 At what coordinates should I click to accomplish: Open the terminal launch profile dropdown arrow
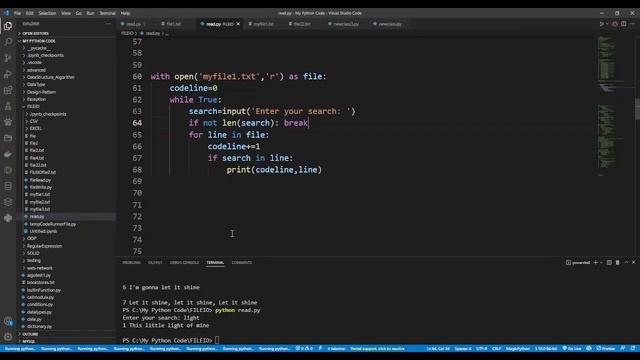[601, 262]
